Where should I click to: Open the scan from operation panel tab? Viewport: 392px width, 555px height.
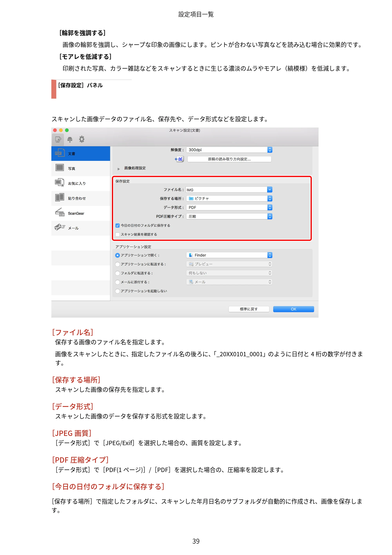(x=70, y=139)
